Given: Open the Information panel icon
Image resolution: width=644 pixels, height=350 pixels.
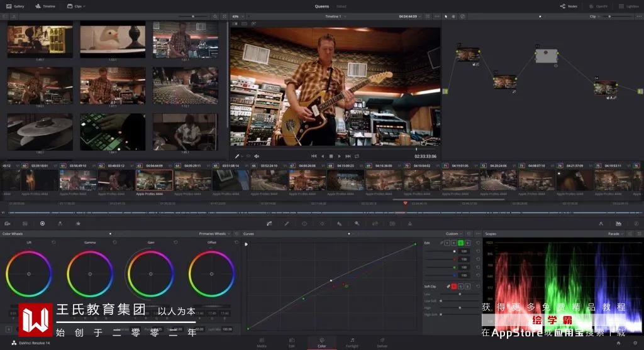Looking at the screenshot, I should pyautogui.click(x=636, y=224).
